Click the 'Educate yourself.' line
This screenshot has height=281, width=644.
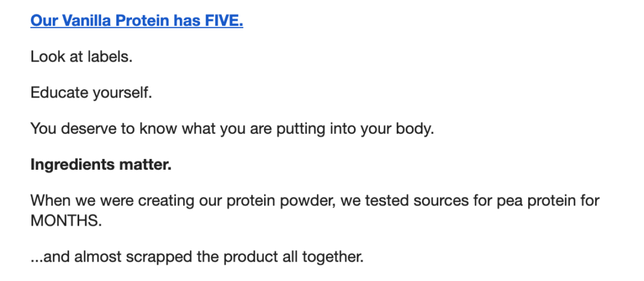(91, 93)
